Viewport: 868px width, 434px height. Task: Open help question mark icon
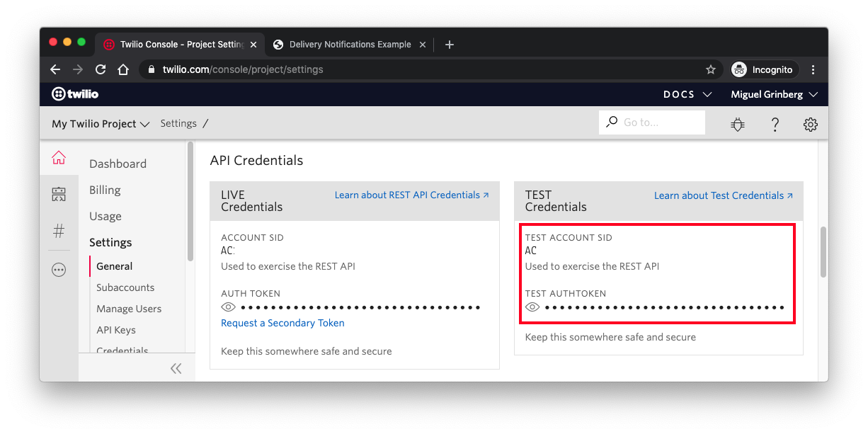pos(775,124)
